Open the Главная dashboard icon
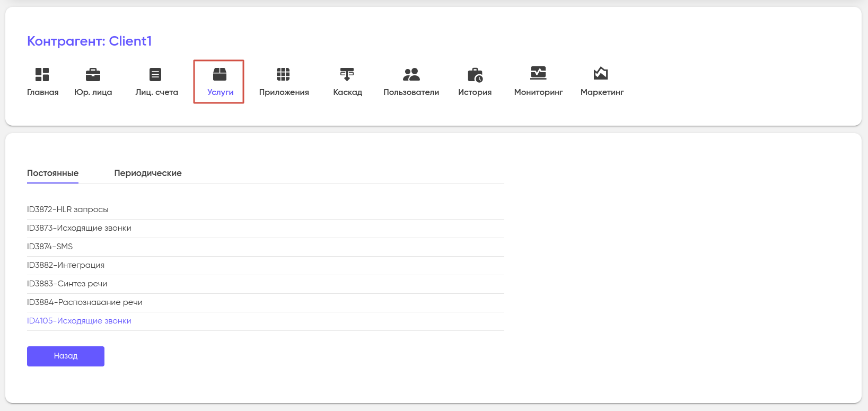Viewport: 868px width, 411px height. click(x=42, y=74)
